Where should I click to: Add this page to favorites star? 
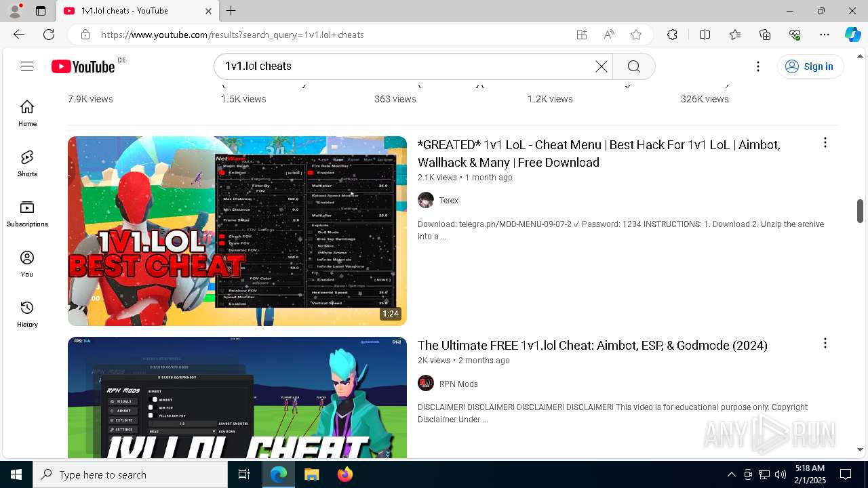click(636, 35)
